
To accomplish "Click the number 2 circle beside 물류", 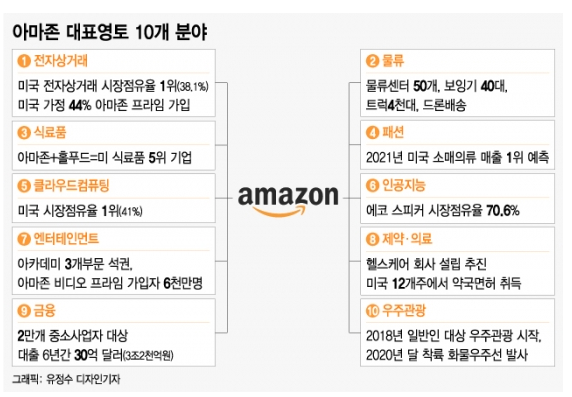I will pos(372,61).
